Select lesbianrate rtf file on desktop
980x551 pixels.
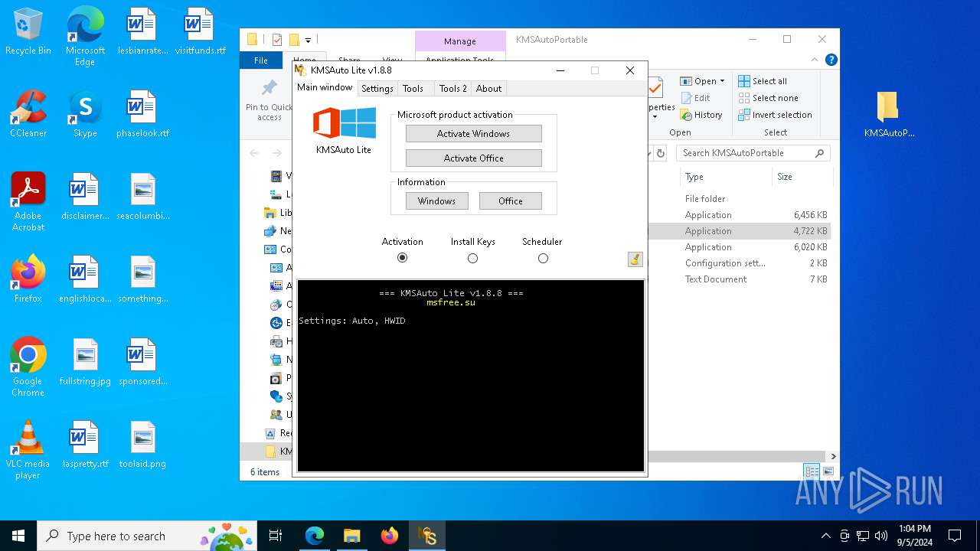point(142,32)
